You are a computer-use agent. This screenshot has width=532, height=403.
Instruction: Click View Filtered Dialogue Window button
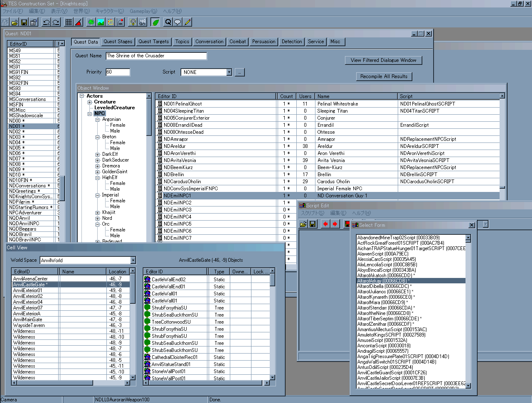point(384,60)
